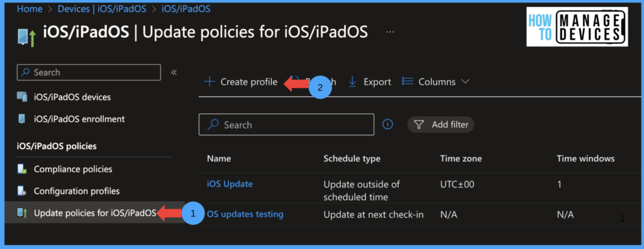Viewport: 644px width, 249px height.
Task: Click the iOS/iPadOS policies section heading
Action: coord(57,146)
